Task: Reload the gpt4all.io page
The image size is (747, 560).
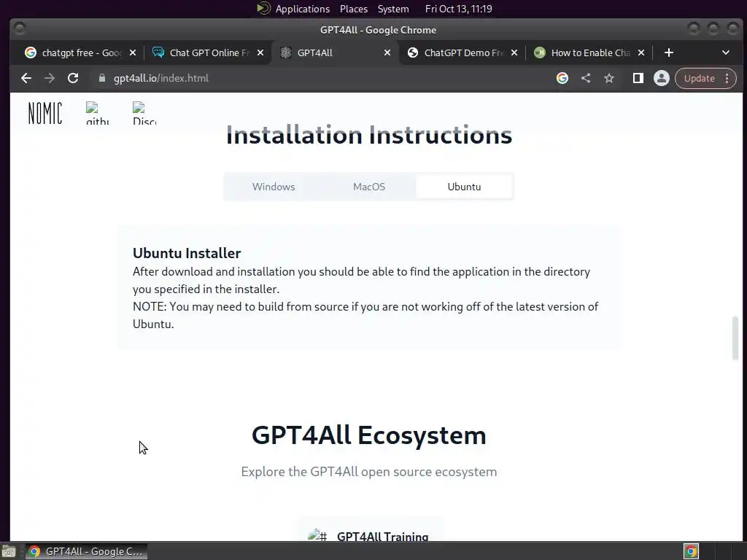Action: (73, 78)
